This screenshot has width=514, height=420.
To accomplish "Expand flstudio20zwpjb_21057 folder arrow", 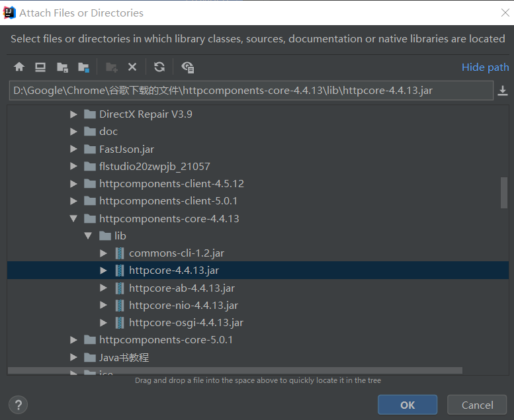I will pos(73,166).
